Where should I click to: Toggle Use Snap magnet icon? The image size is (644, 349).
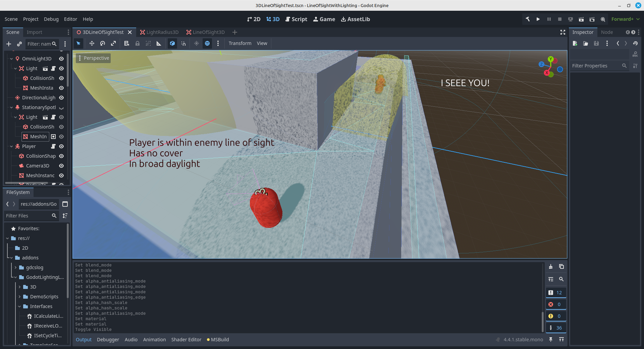183,43
